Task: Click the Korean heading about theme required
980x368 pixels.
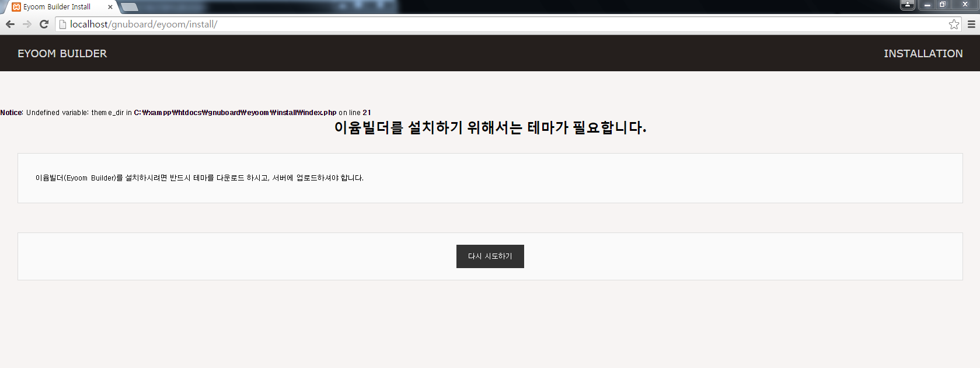Action: click(x=490, y=127)
